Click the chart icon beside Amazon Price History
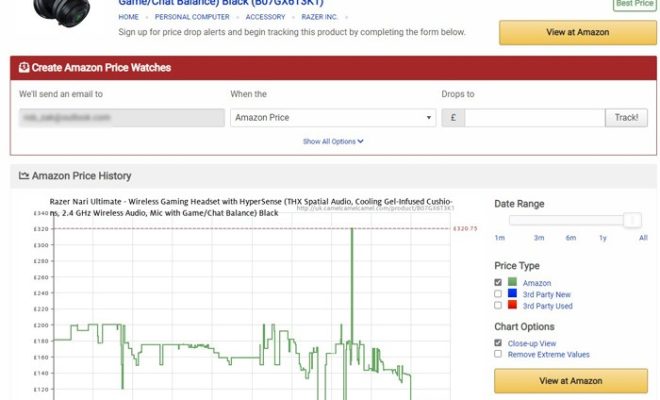The height and width of the screenshot is (400, 660). click(x=24, y=176)
